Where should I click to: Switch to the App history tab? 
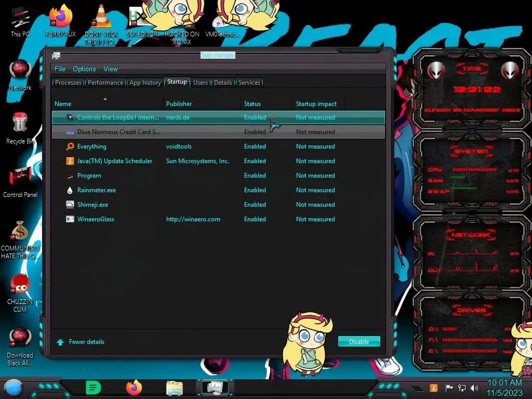point(145,83)
